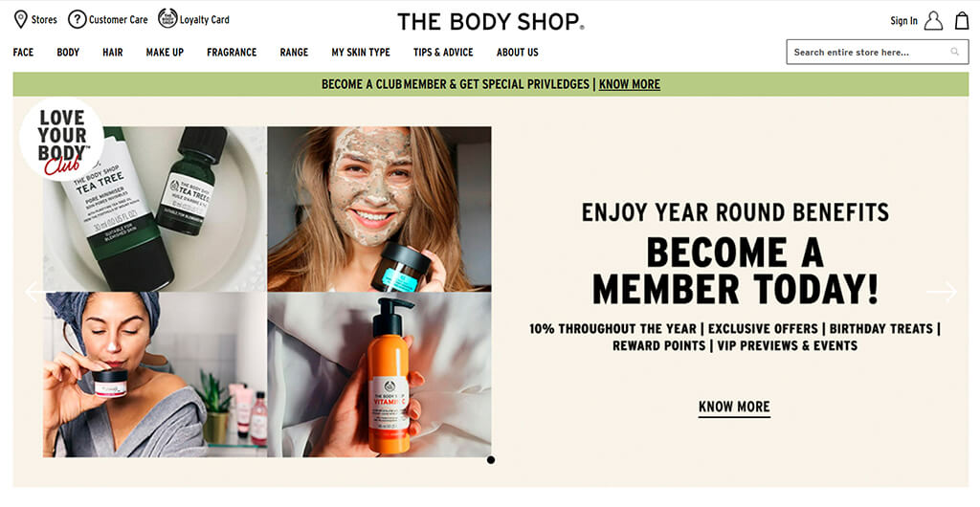Click the Loyalty Card badge icon

coord(167,18)
